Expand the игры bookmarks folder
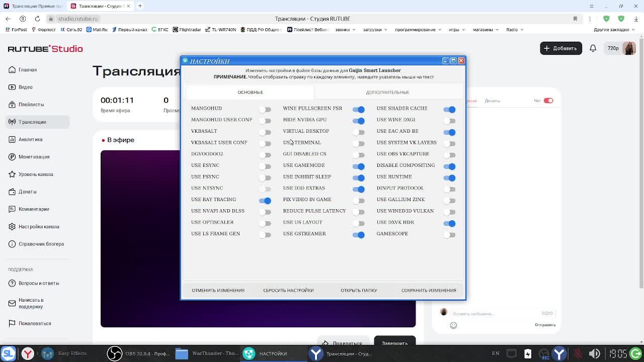The width and height of the screenshot is (644, 362). click(x=456, y=30)
